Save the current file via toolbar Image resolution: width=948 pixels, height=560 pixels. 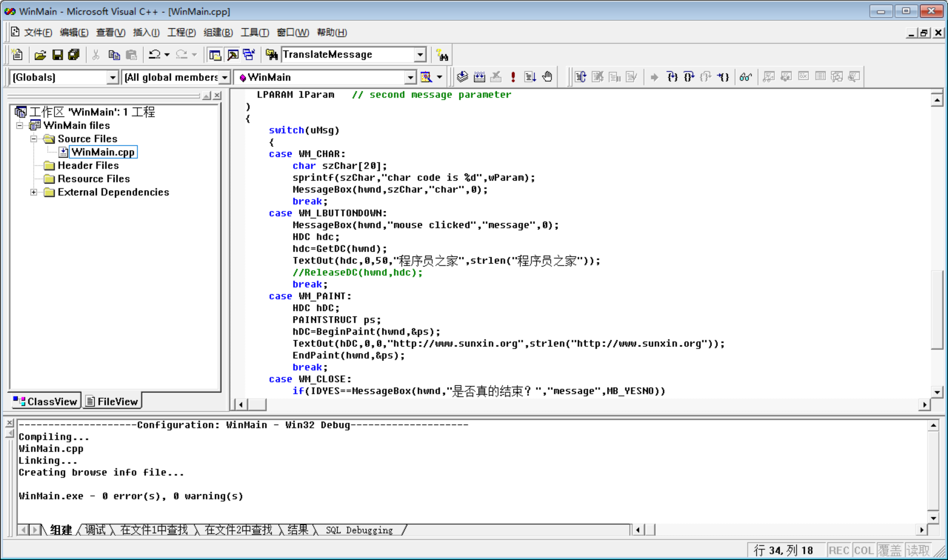pos(58,55)
